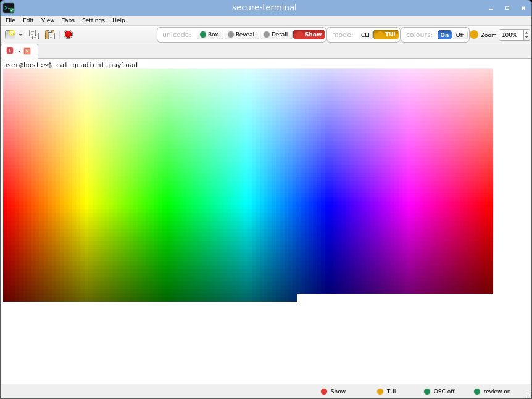Open the Settings menu
This screenshot has height=399, width=532.
pos(93,20)
